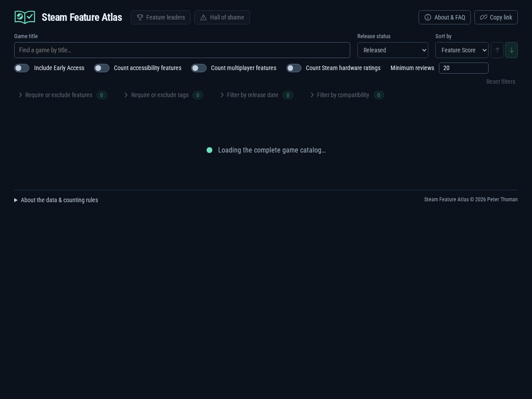
Task: Enable Count accessibility features switch
Action: click(102, 68)
